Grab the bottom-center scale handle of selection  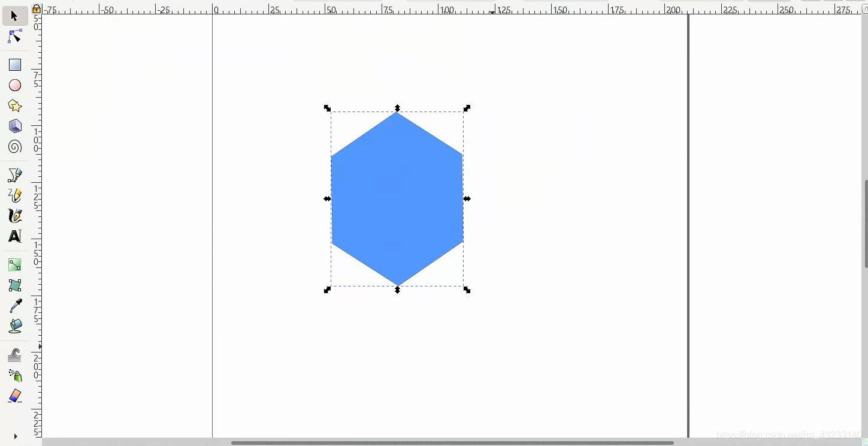coord(397,290)
